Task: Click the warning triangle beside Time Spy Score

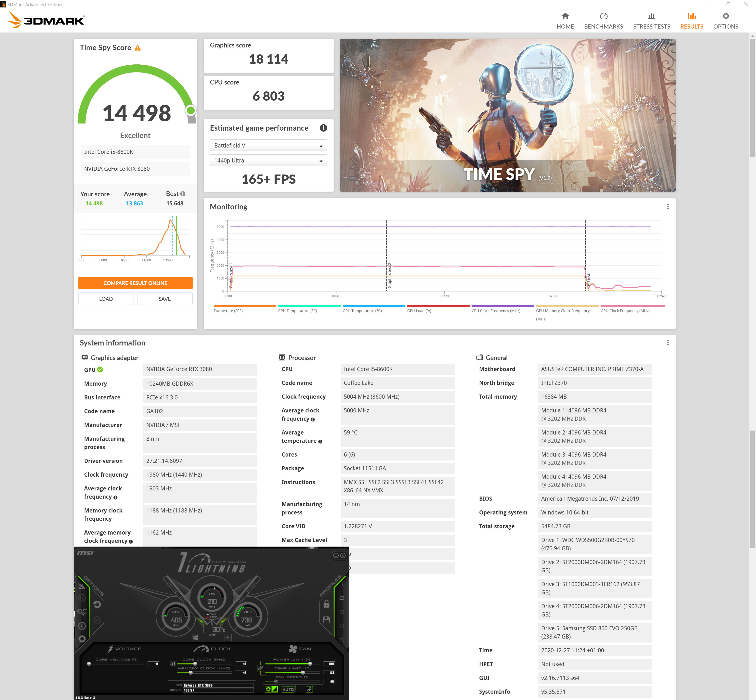Action: [x=137, y=48]
